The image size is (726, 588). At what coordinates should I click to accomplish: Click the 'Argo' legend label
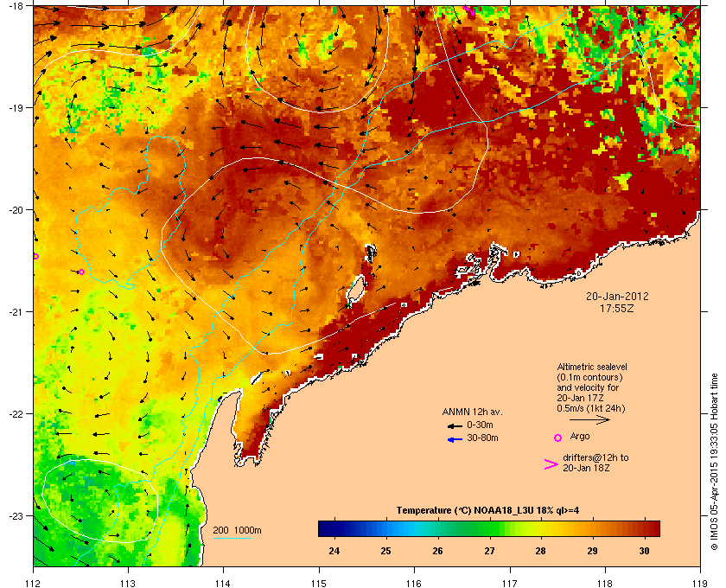point(580,436)
